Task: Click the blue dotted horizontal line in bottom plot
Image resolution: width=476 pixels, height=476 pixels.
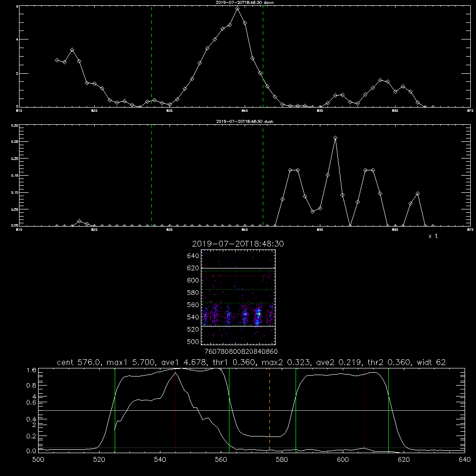Action: (251, 447)
